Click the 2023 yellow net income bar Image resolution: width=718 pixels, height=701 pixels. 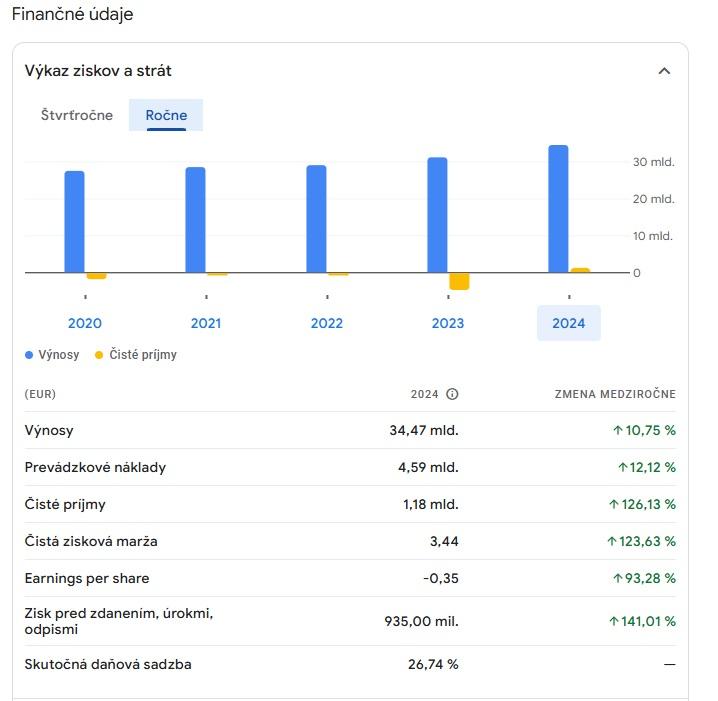coord(459,281)
